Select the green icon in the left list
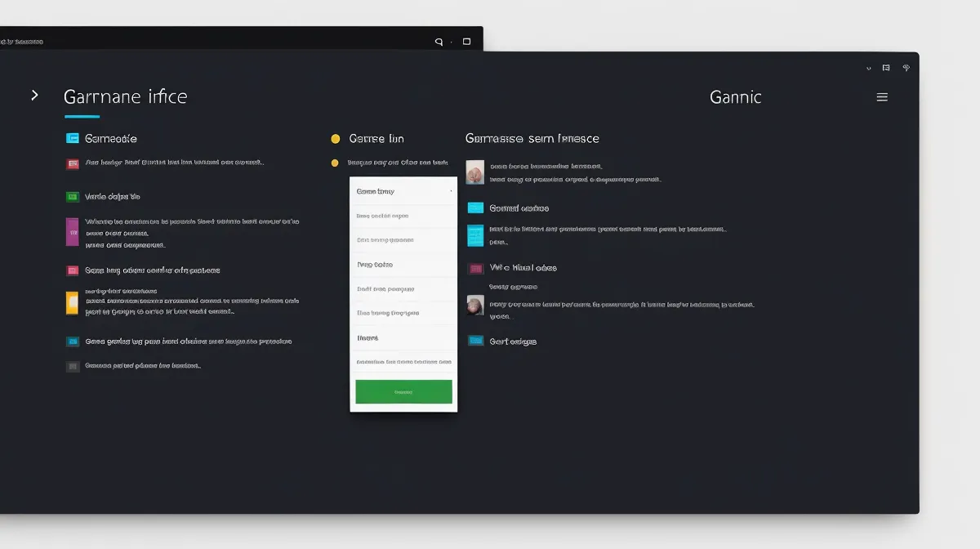Viewport: 980px width, 549px height. pyautogui.click(x=72, y=197)
